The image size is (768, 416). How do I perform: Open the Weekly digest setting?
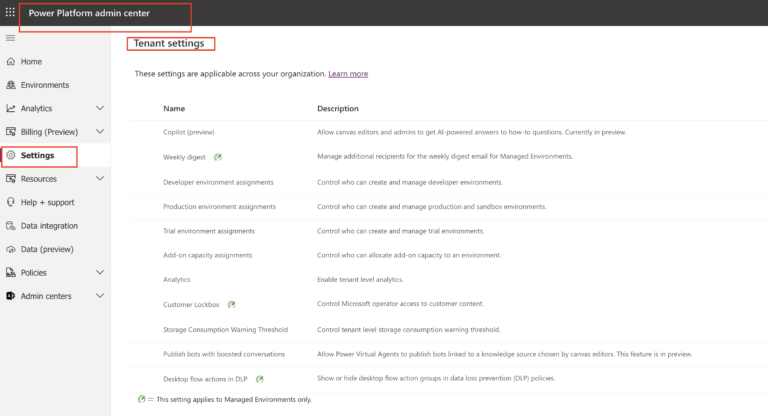click(x=184, y=157)
